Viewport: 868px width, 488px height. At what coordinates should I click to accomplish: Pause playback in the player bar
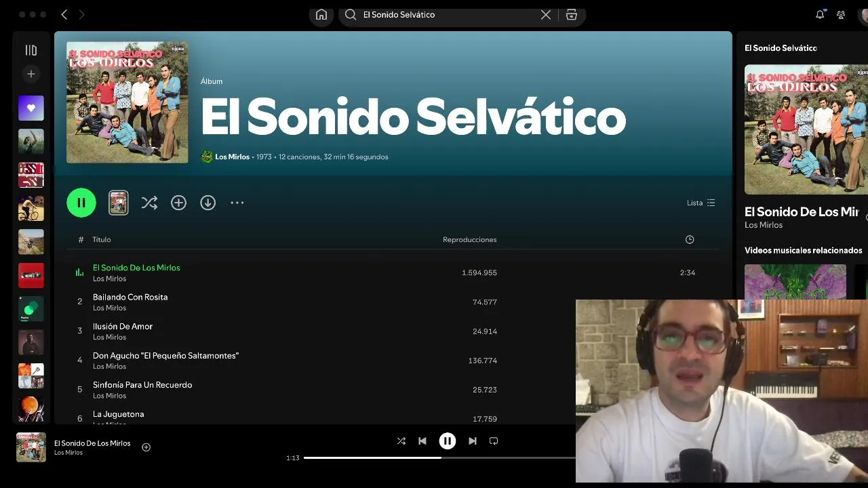pyautogui.click(x=448, y=441)
